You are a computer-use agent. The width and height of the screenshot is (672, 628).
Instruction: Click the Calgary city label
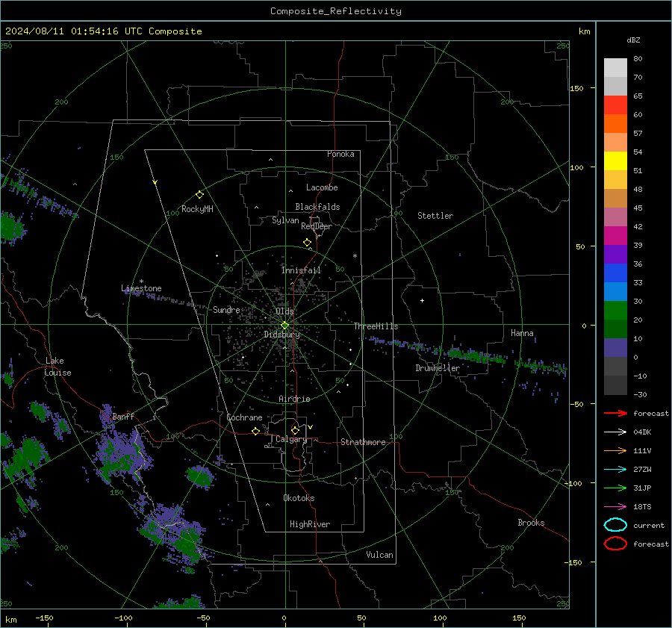point(291,439)
